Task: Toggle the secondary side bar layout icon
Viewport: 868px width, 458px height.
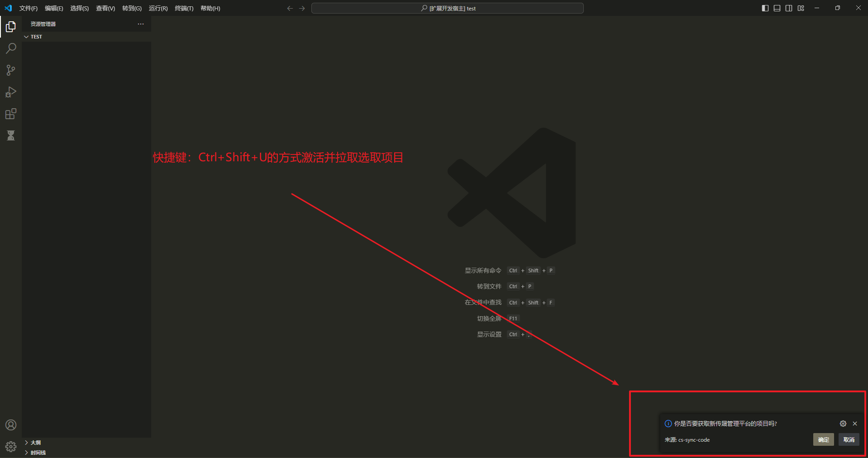Action: point(789,8)
